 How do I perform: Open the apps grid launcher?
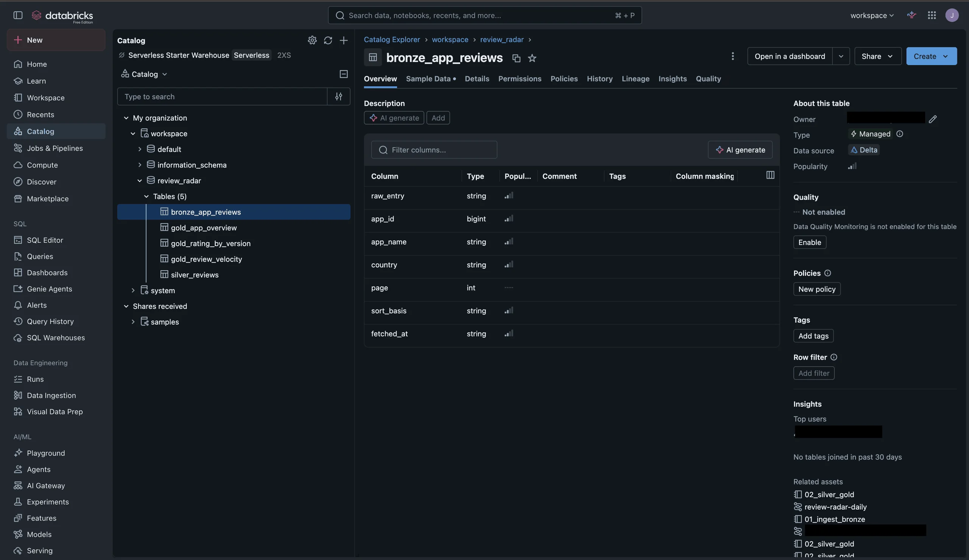click(x=932, y=15)
